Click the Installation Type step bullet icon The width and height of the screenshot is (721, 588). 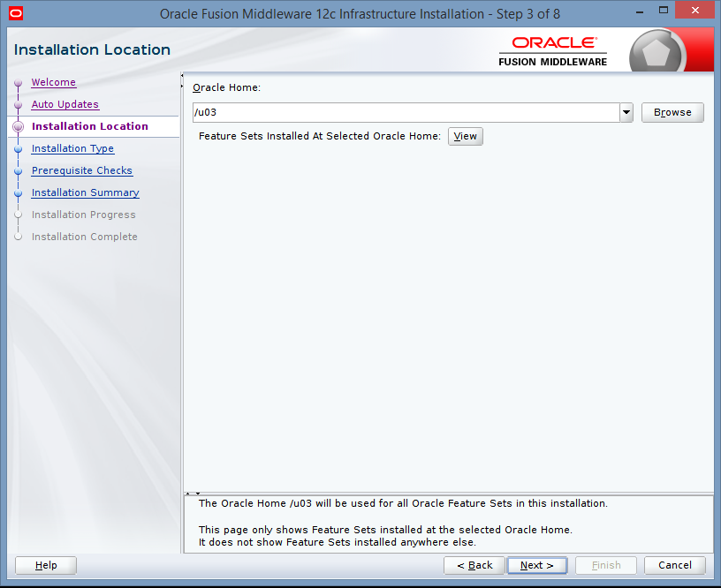click(19, 149)
